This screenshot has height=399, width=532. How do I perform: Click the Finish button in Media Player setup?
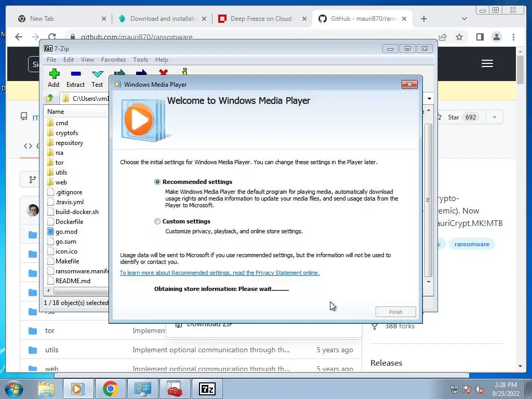(x=395, y=312)
